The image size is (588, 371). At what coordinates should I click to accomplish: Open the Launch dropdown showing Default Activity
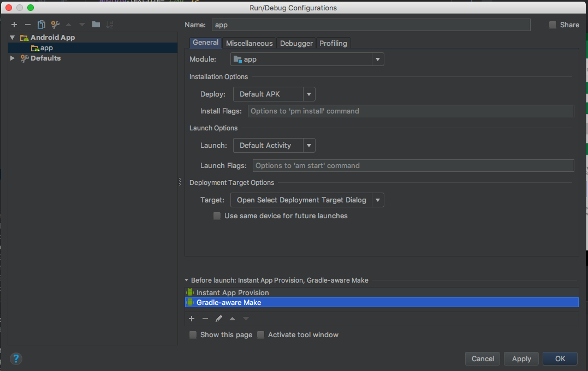tap(274, 146)
